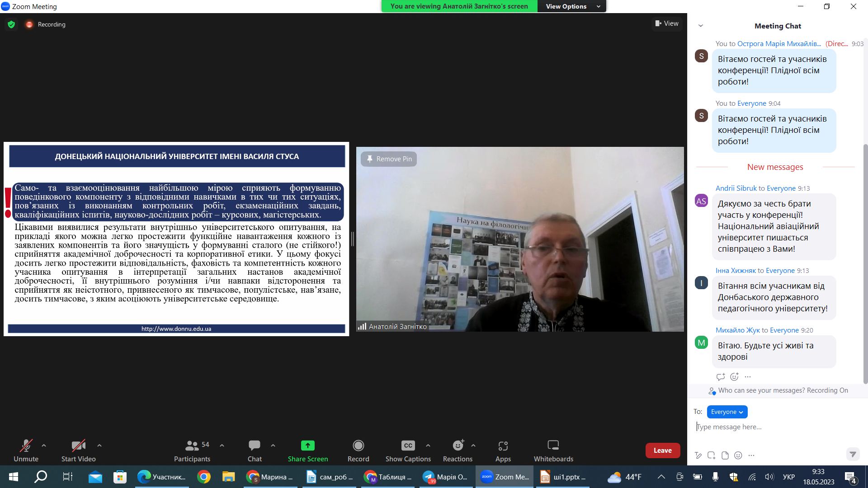Click the file attachment icon in chat

point(725,455)
